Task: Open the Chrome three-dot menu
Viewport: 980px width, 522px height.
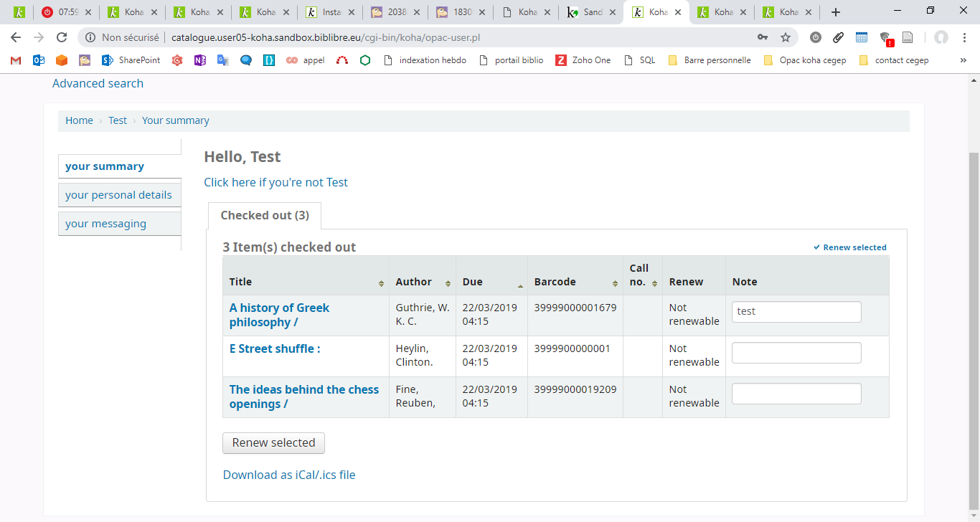Action: tap(964, 37)
